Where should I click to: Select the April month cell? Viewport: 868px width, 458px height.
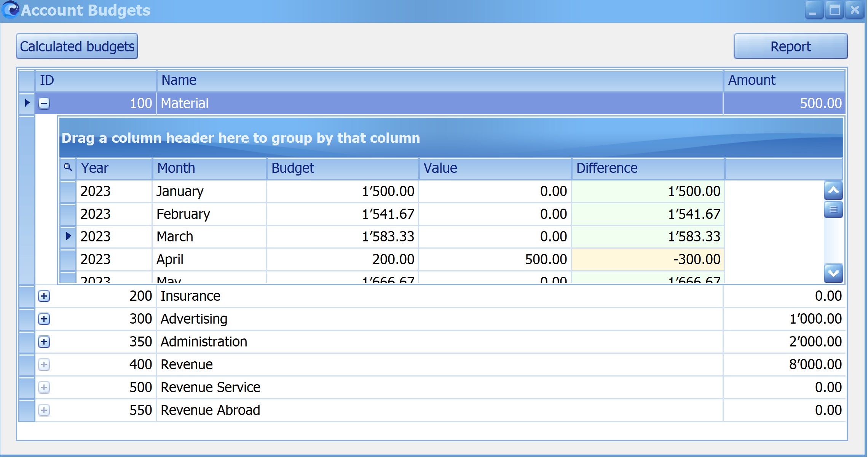[x=209, y=260]
